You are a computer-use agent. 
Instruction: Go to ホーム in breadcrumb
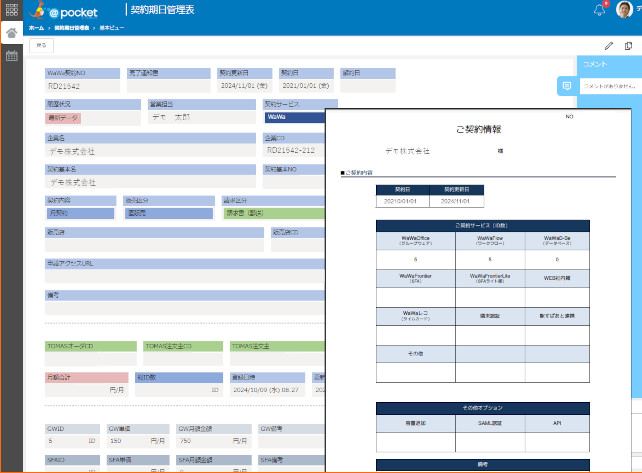click(x=36, y=28)
